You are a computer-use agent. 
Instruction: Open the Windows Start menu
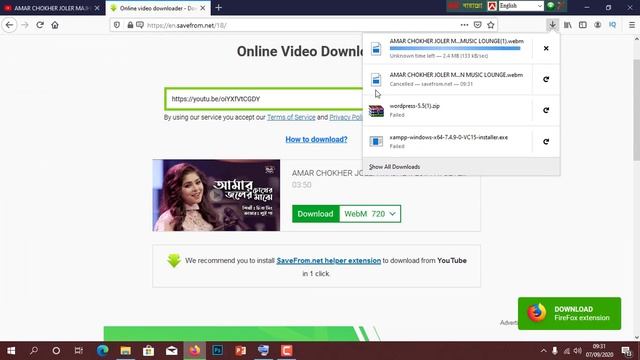pos(11,351)
